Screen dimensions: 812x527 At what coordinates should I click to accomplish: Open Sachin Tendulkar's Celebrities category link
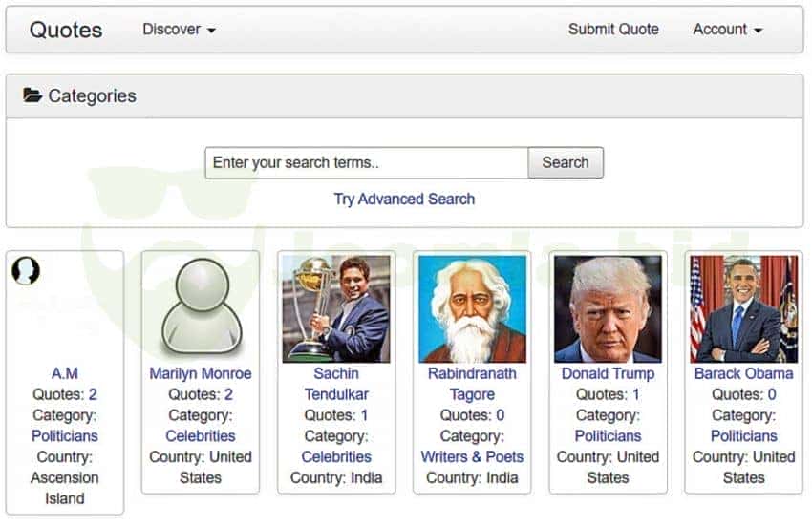coord(336,456)
